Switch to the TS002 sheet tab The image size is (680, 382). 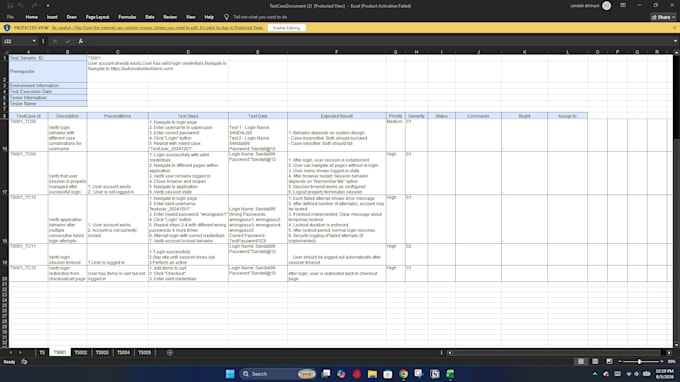click(81, 353)
